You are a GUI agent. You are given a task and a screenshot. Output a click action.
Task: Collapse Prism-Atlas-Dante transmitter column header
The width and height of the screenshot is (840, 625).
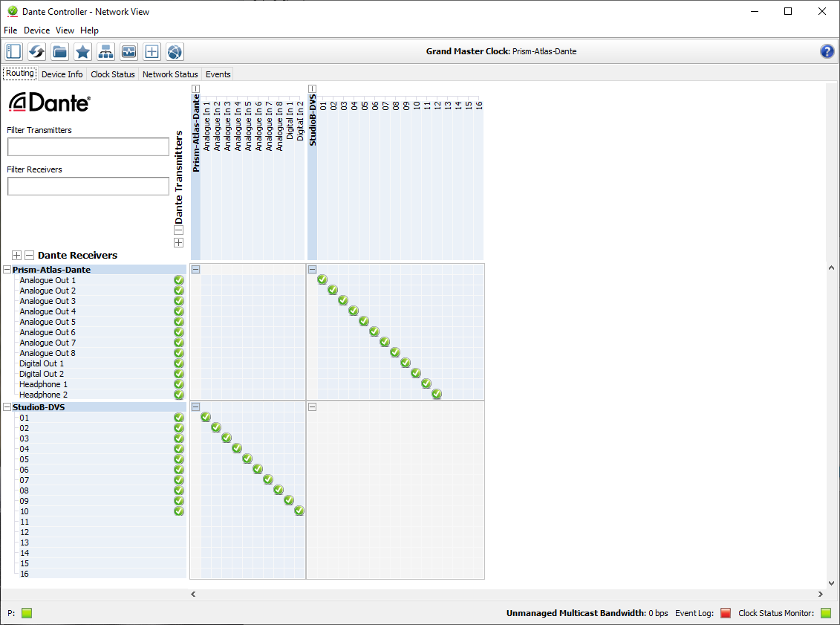click(195, 89)
